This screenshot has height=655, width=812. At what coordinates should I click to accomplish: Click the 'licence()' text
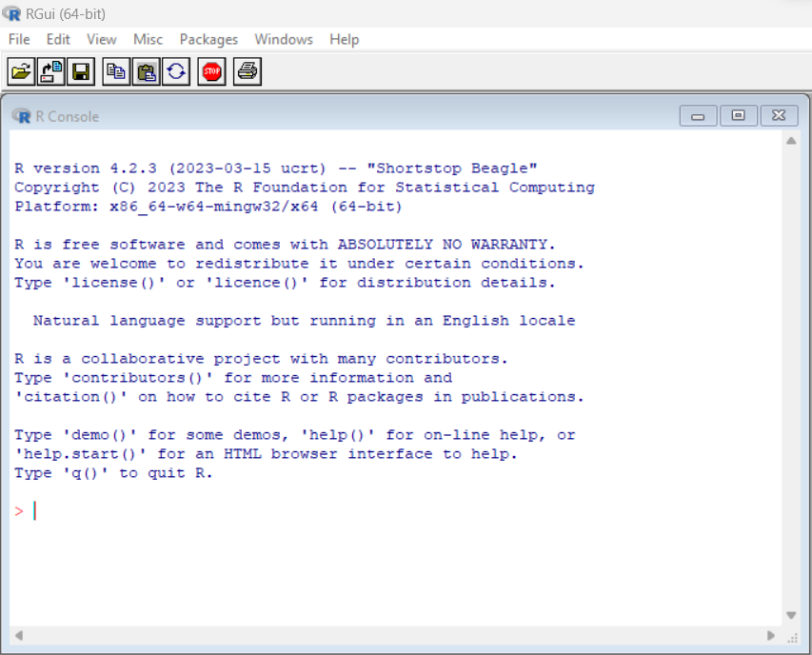click(x=256, y=283)
